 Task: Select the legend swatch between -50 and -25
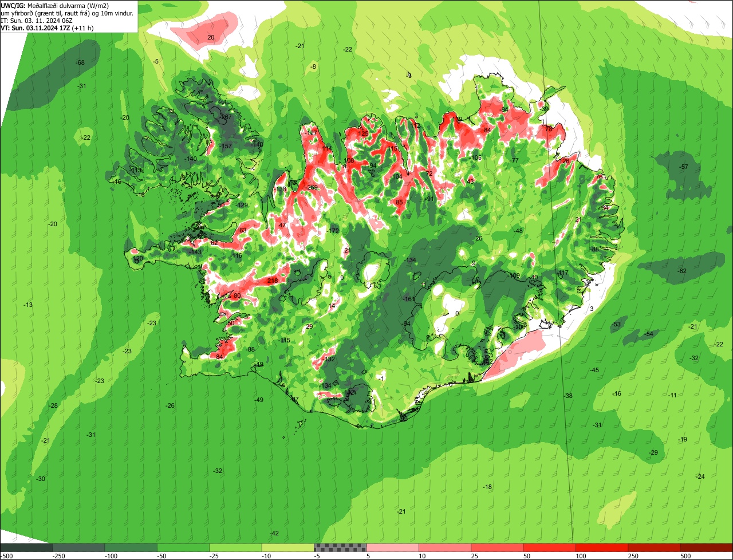pyautogui.click(x=183, y=547)
